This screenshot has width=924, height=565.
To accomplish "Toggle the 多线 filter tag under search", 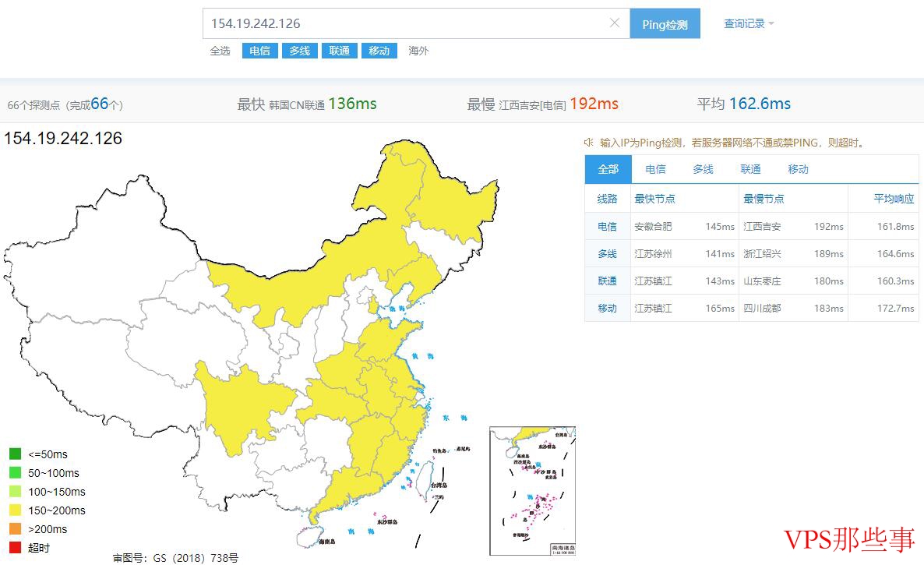I will pyautogui.click(x=300, y=51).
